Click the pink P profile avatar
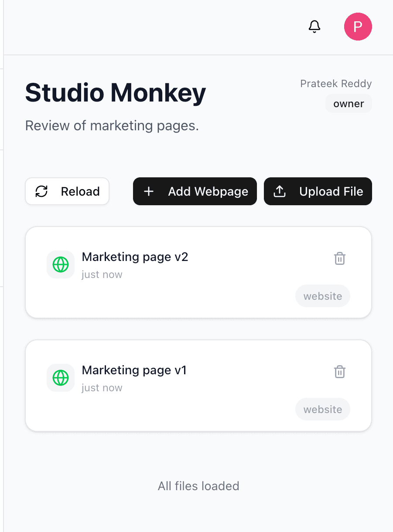Screen dimensions: 393x532 (358, 27)
